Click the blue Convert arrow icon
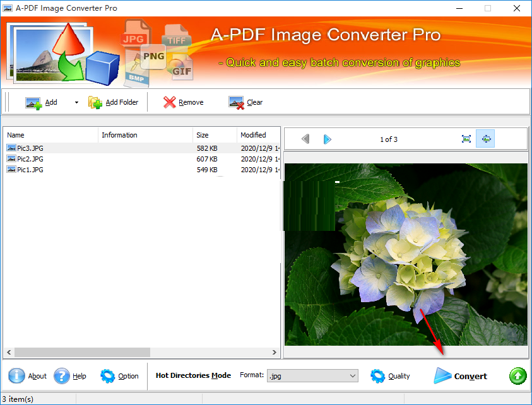 point(442,376)
